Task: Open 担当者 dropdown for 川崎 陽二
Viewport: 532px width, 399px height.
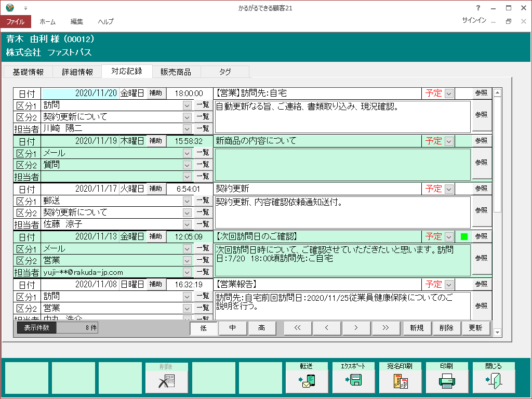Action: click(x=187, y=128)
